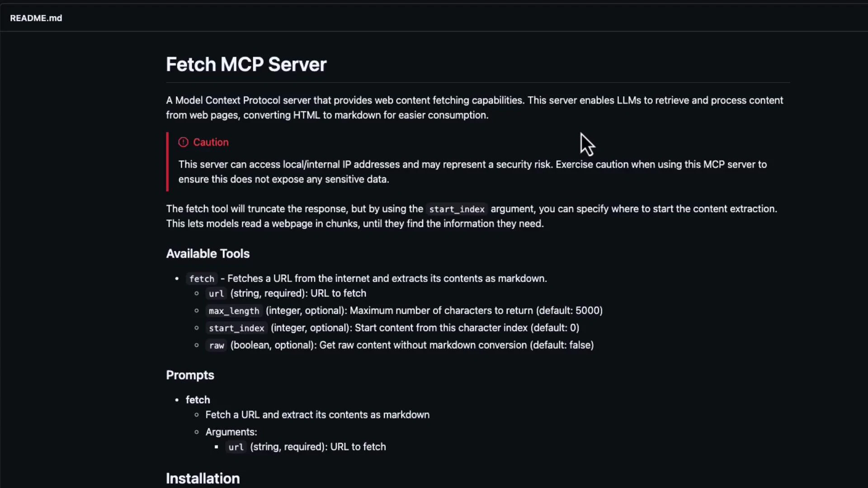Click the fetch bullet marker under Prompts
Viewport: 868px width, 488px height.
coord(177,400)
